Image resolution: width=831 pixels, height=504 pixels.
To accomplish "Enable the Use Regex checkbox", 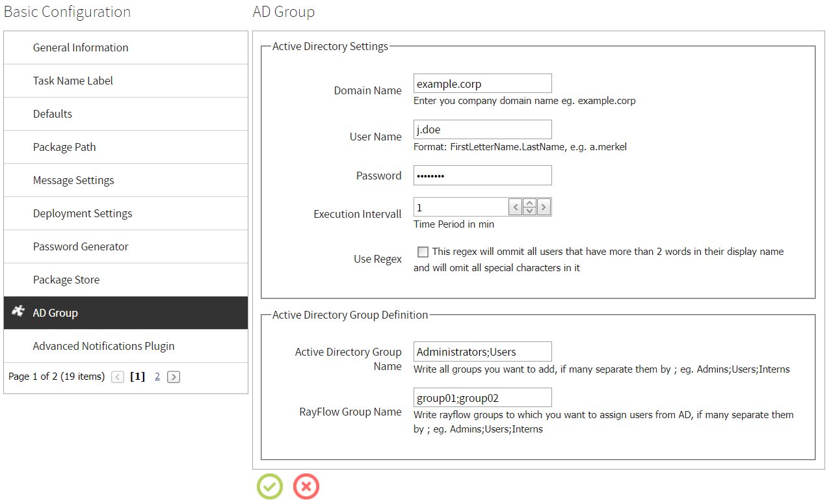I will click(x=423, y=252).
